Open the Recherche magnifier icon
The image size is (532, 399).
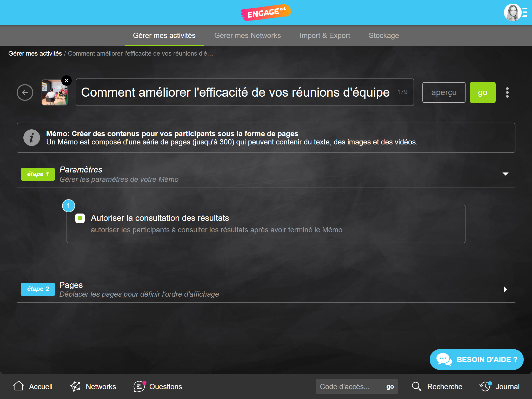click(416, 386)
